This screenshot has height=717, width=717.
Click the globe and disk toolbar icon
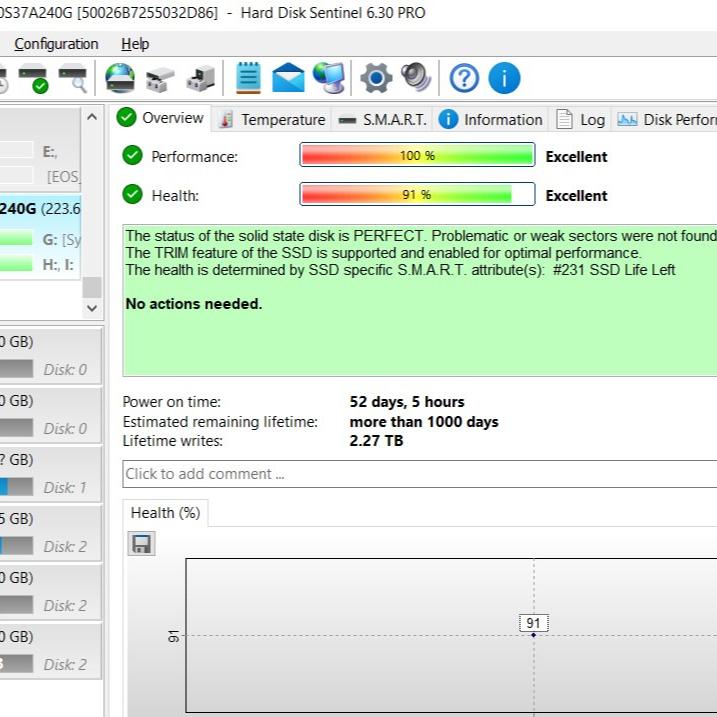[x=120, y=78]
